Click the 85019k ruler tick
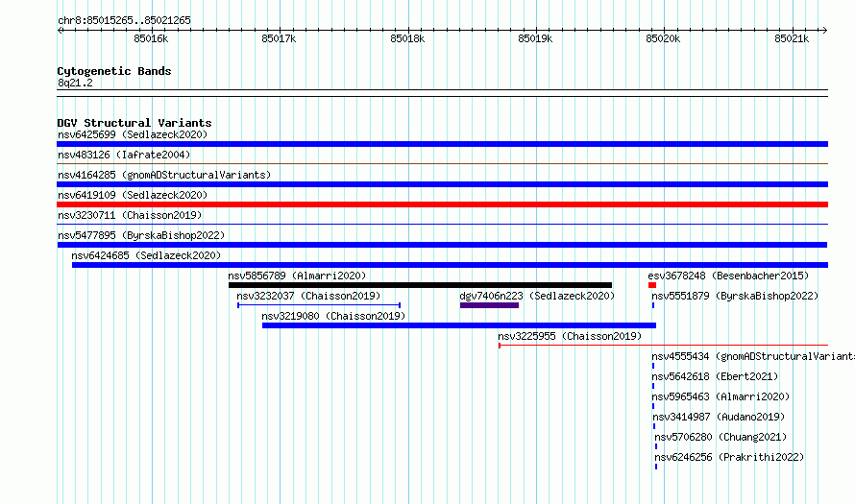Viewport: 855px width, 504px height. 535,38
